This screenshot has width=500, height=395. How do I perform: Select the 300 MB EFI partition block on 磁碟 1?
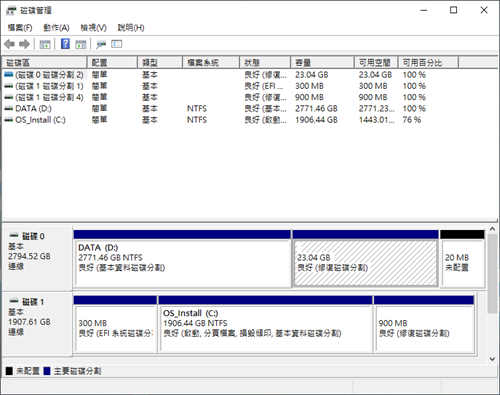[x=115, y=324]
